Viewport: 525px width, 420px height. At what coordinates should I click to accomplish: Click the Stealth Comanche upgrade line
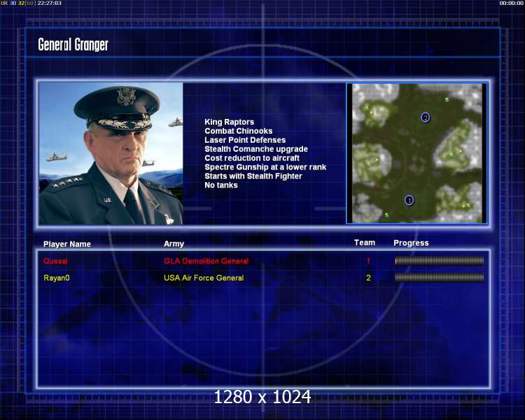pyautogui.click(x=256, y=149)
